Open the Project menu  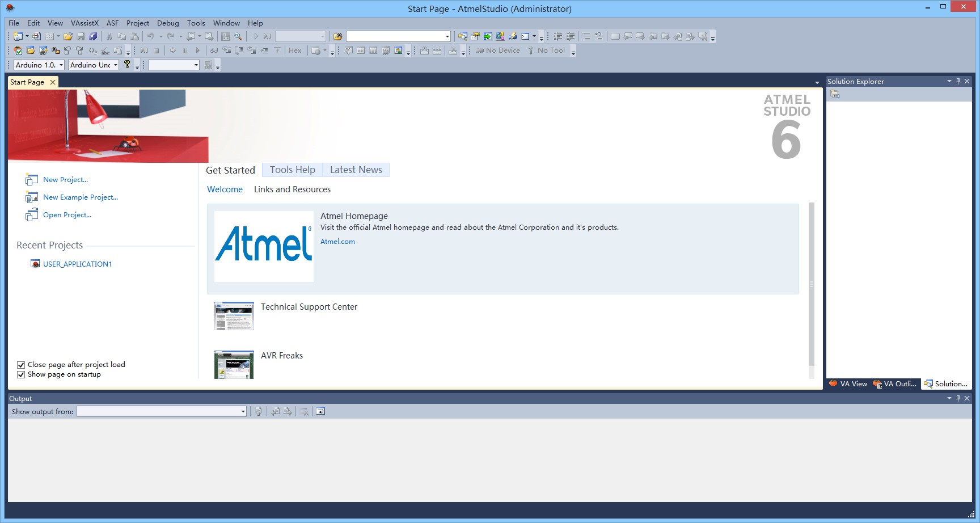[x=138, y=23]
